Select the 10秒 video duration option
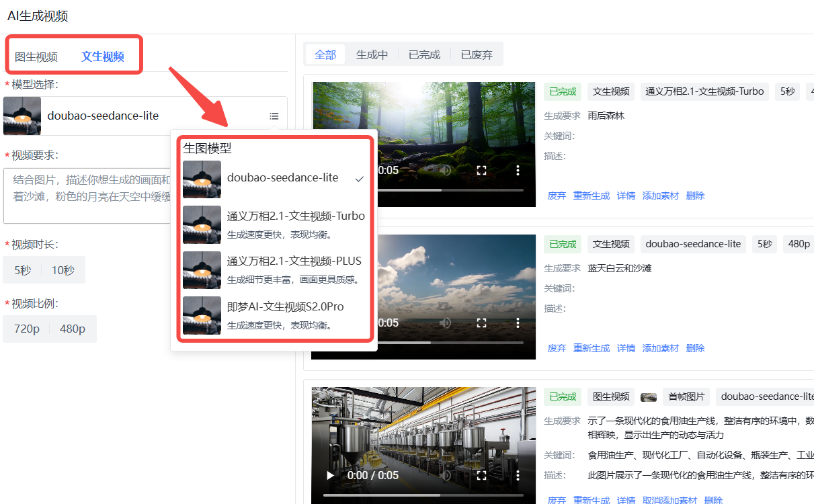 click(63, 270)
